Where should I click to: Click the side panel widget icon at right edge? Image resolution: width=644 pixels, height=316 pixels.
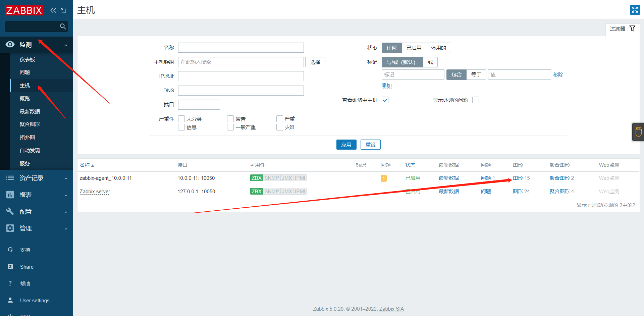[x=638, y=132]
